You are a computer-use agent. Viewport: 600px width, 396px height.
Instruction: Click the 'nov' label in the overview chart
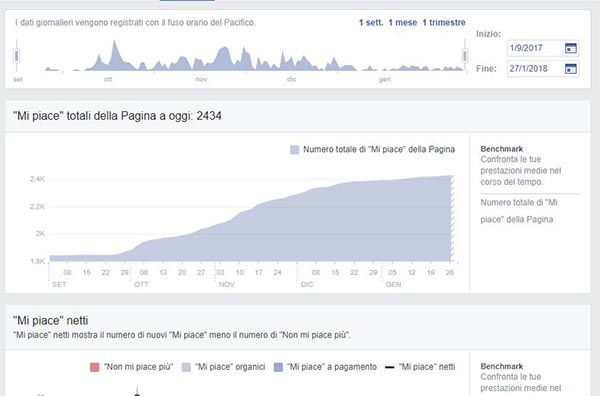tap(201, 79)
